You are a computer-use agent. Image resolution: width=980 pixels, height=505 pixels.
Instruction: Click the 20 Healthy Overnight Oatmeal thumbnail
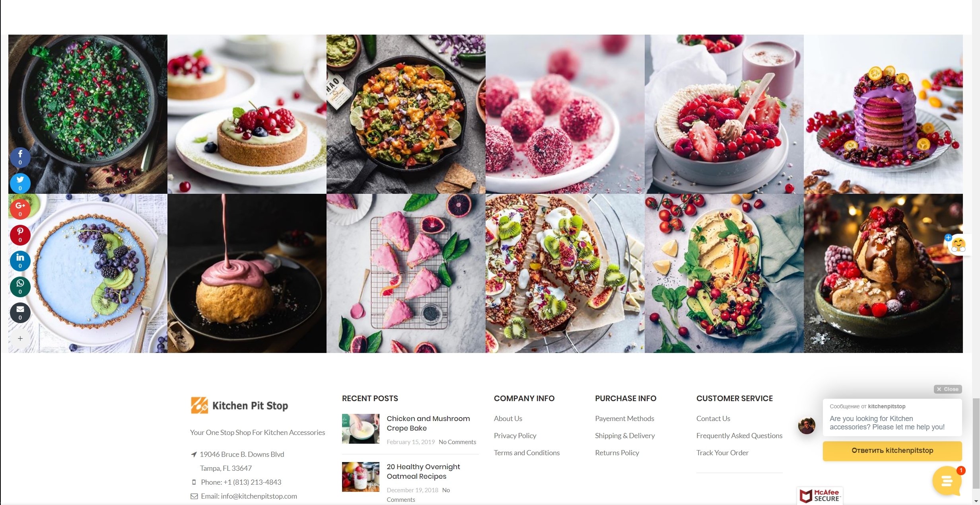click(x=360, y=477)
